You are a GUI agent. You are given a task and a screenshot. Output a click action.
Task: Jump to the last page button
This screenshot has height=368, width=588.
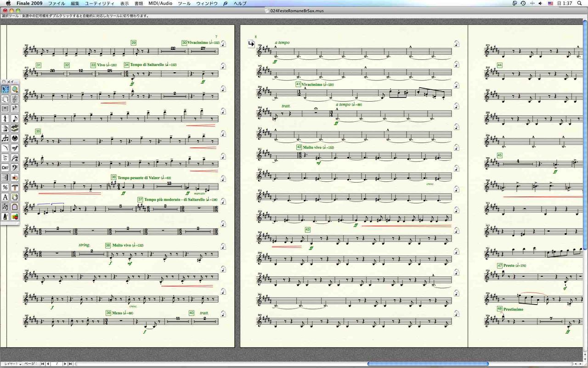click(x=70, y=364)
